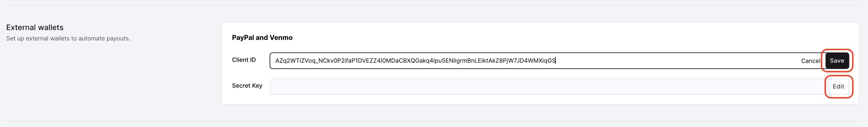Click the word Venmo in the card heading
Image resolution: width=868 pixels, height=127 pixels.
click(281, 38)
